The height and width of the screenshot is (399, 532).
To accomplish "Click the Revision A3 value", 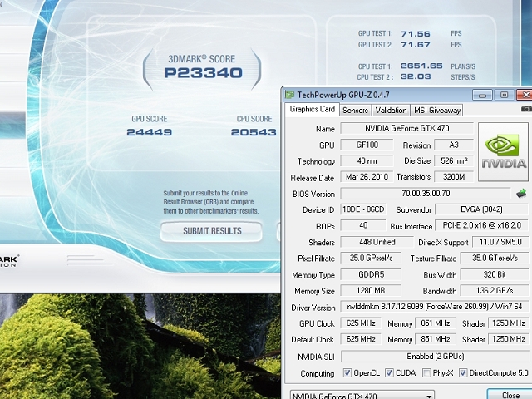I will (454, 145).
